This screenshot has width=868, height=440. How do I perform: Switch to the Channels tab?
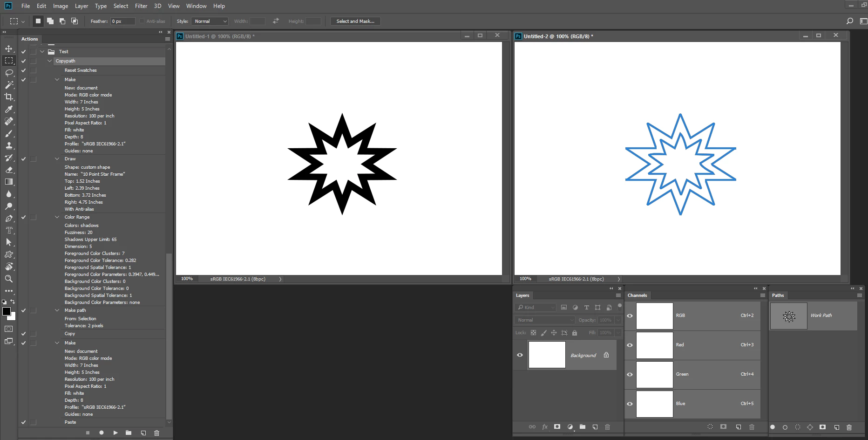(637, 296)
